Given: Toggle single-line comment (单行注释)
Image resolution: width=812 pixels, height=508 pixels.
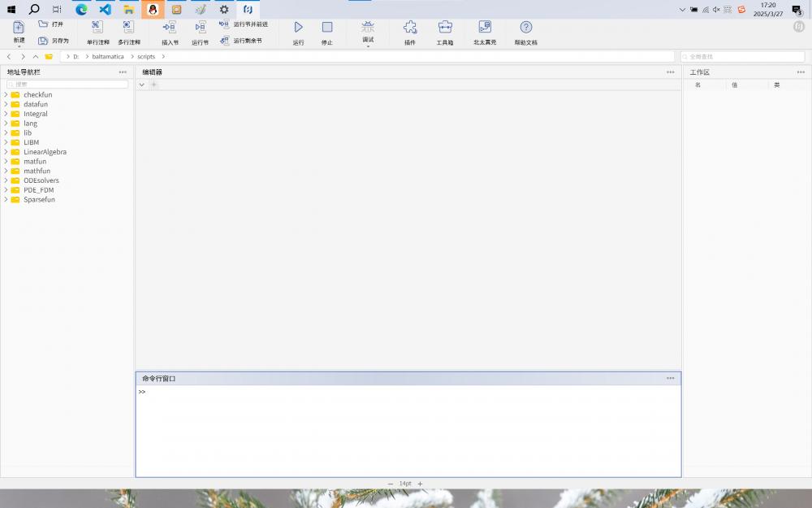Looking at the screenshot, I should 97,28.
